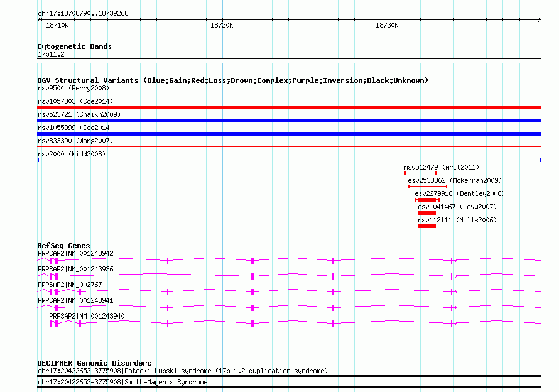Click the PRPSAP2|NM_001243941 transcript label
Screen dimensions: 559x392
[75, 300]
